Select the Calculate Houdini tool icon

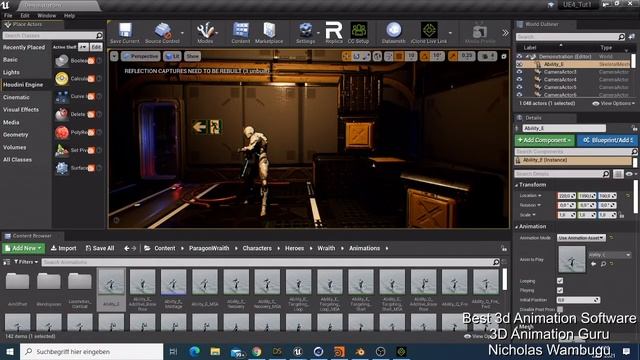tap(62, 78)
